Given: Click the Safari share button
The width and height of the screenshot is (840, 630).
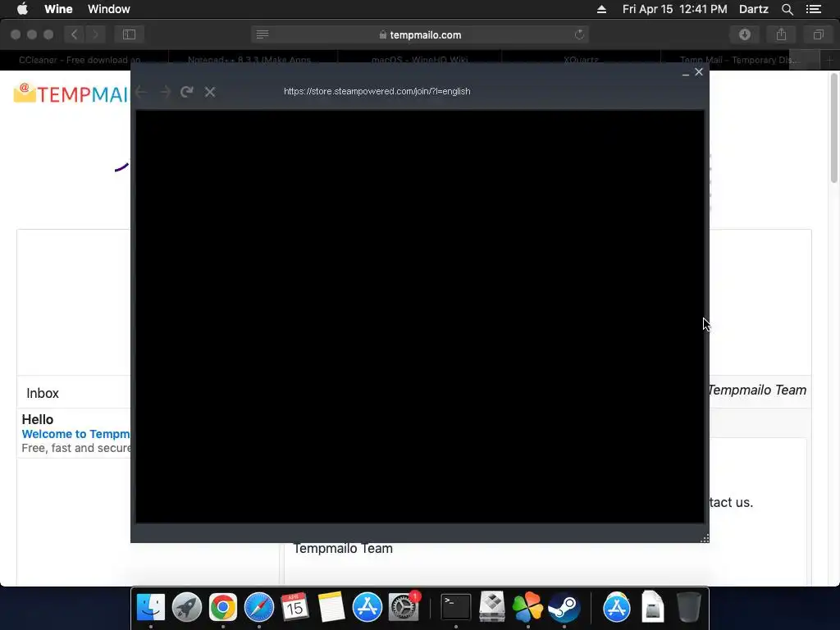Looking at the screenshot, I should tap(782, 34).
